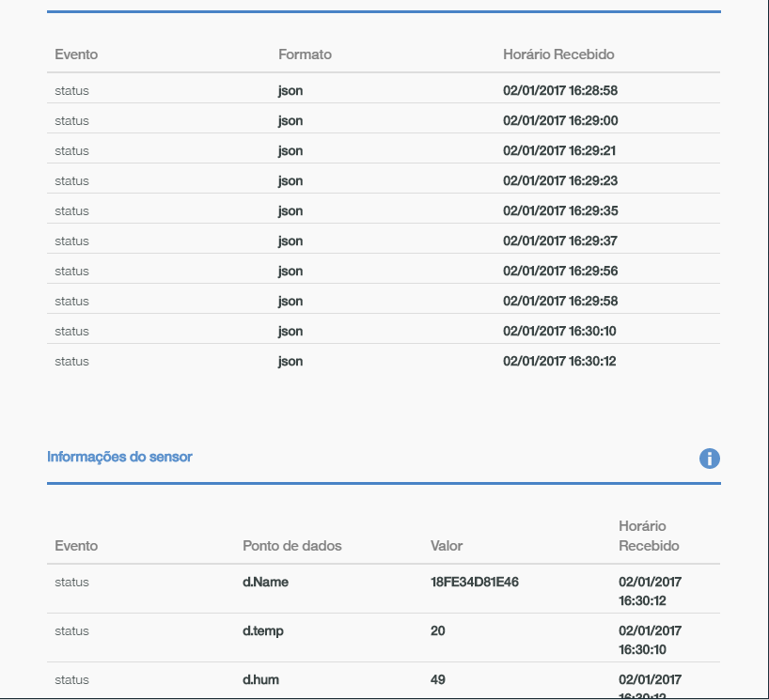Screen dimensions: 769x700
Task: Open the status event received at 16:29:21
Action: tap(384, 150)
